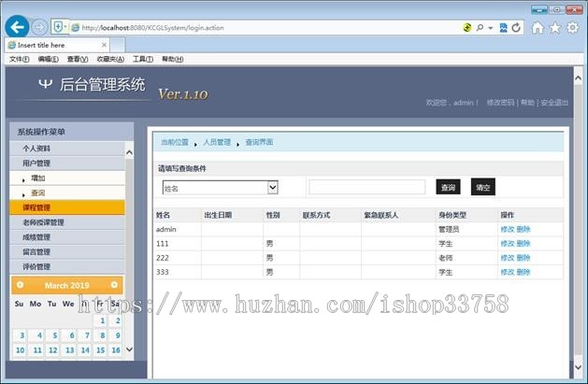Click the browser forward arrow button
Viewport: 588px width, 384px height.
(39, 27)
